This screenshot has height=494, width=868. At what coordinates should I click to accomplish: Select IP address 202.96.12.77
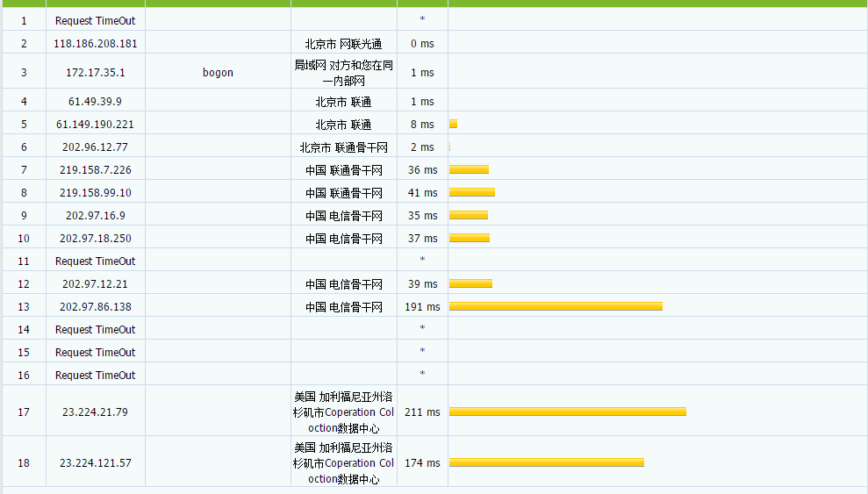pyautogui.click(x=95, y=147)
